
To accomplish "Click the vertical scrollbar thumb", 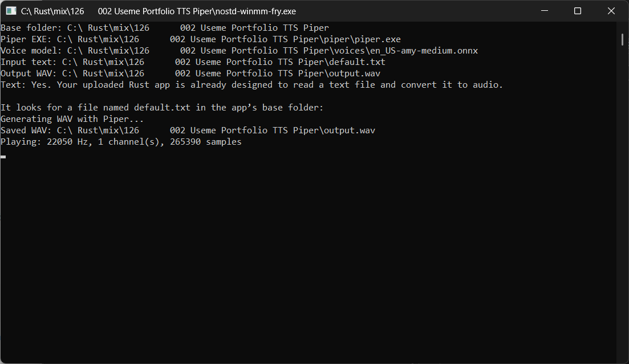I will click(x=622, y=39).
